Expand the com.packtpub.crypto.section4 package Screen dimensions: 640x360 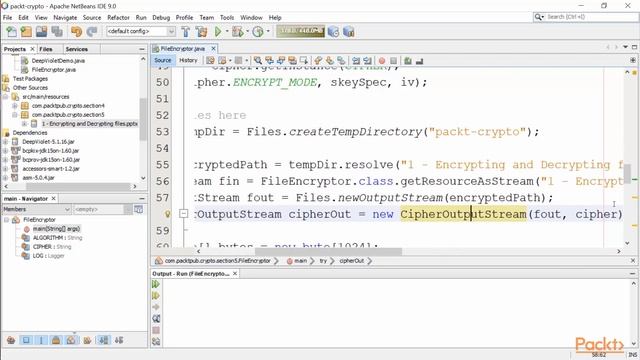(x=15, y=106)
